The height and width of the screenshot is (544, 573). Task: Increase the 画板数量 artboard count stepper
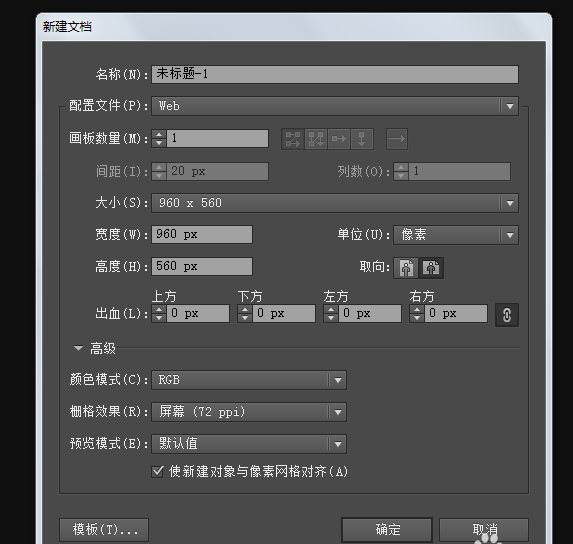tap(159, 135)
